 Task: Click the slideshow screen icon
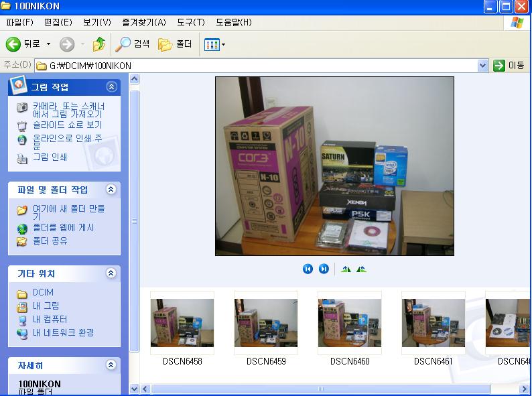tap(22, 126)
